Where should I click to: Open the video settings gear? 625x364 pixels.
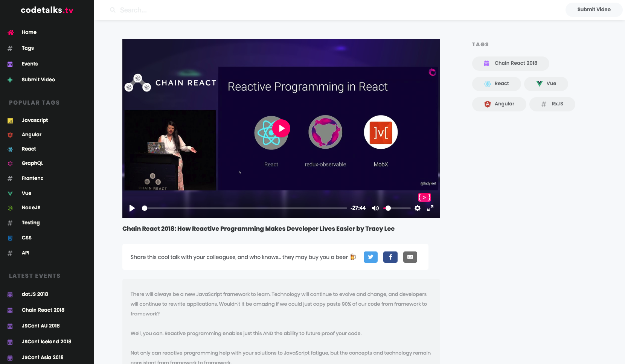[418, 208]
